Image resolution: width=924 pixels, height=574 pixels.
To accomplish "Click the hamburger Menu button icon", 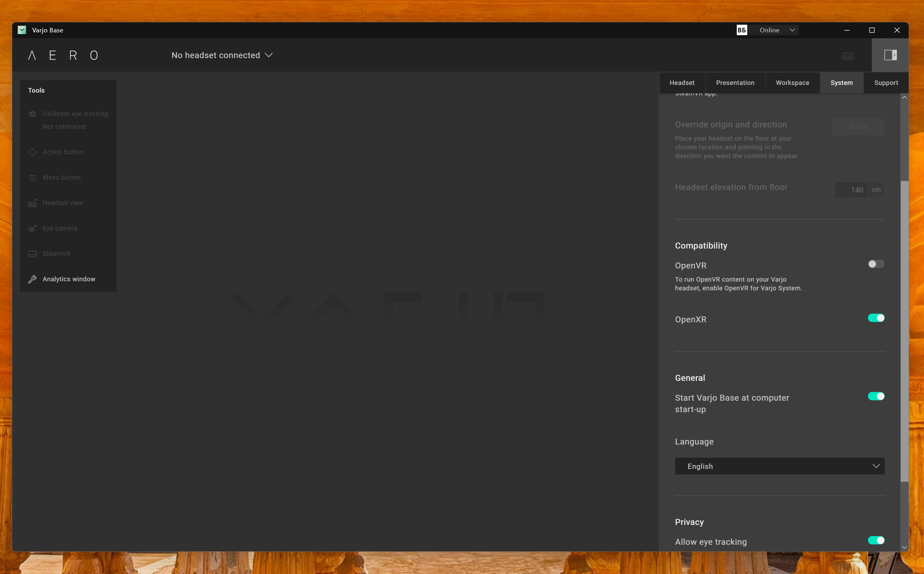I will tap(32, 178).
